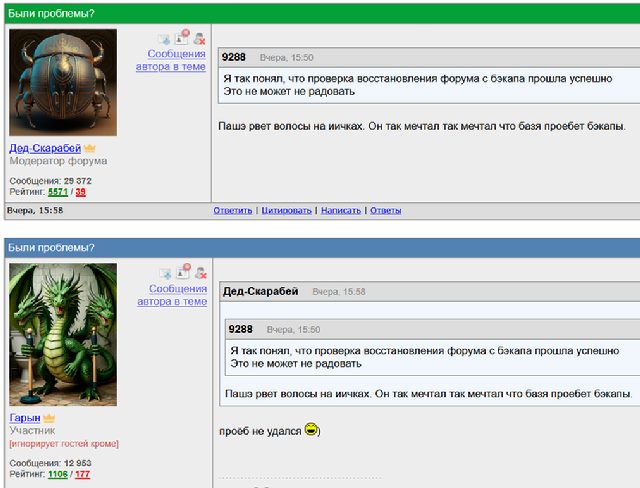Open the scarab beetle avatar image
Viewport: 640px width, 488px height.
63,82
